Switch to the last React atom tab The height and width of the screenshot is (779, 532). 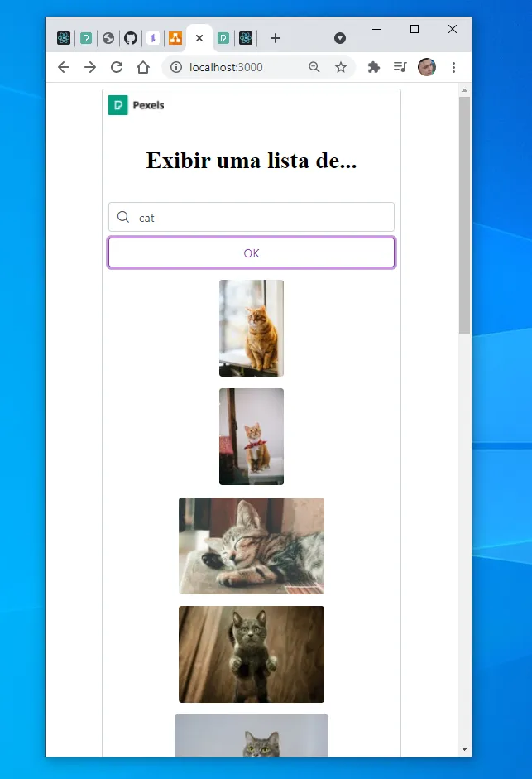point(246,38)
